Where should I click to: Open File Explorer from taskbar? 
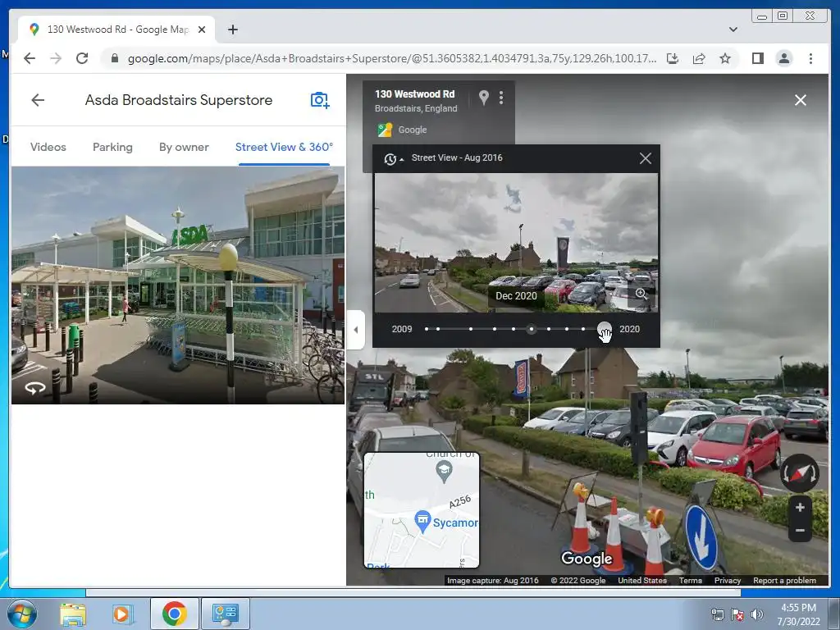pos(73,614)
